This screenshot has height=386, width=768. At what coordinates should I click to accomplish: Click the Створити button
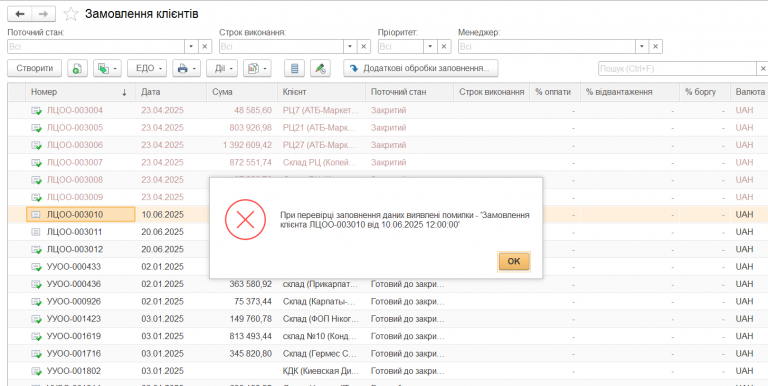34,68
